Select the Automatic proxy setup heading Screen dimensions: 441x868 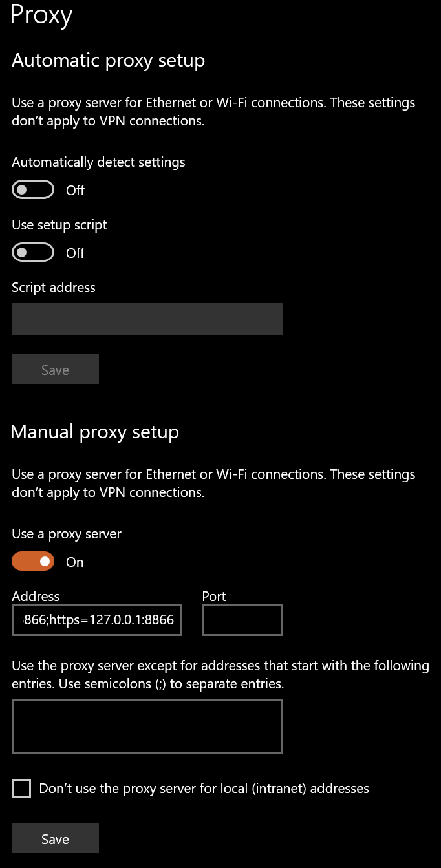(x=108, y=61)
